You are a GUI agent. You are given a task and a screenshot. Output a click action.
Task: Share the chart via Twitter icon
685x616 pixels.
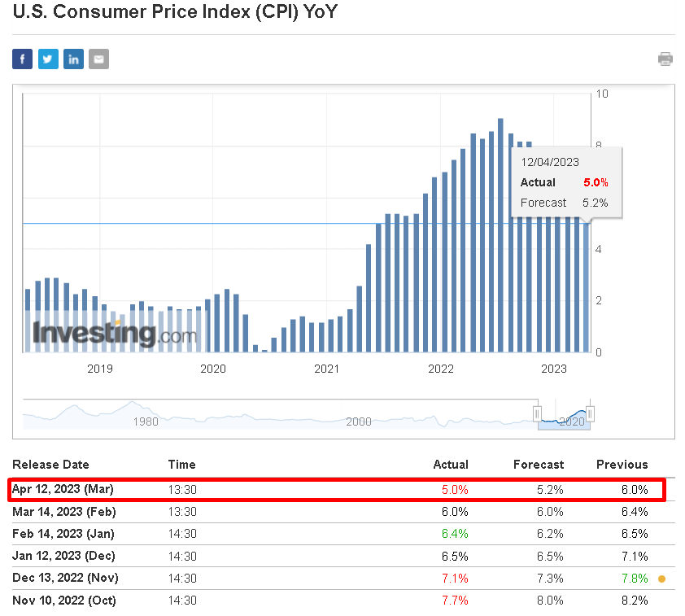tap(48, 59)
